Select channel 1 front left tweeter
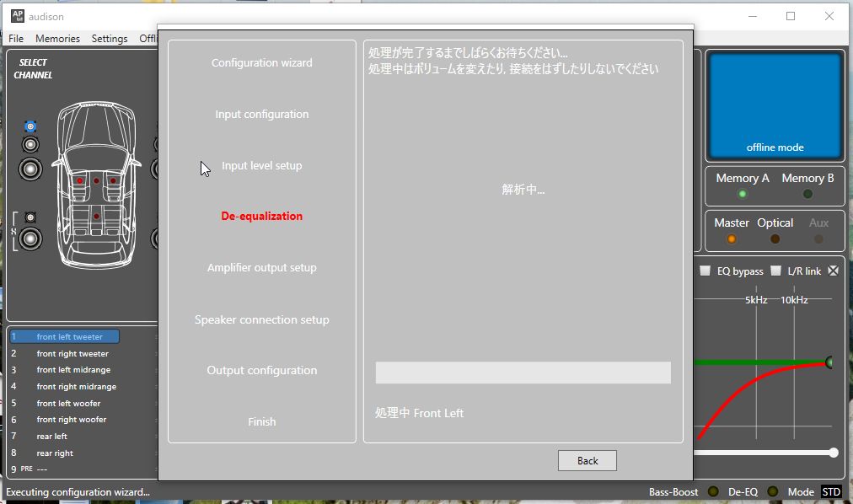The image size is (853, 504). click(64, 336)
